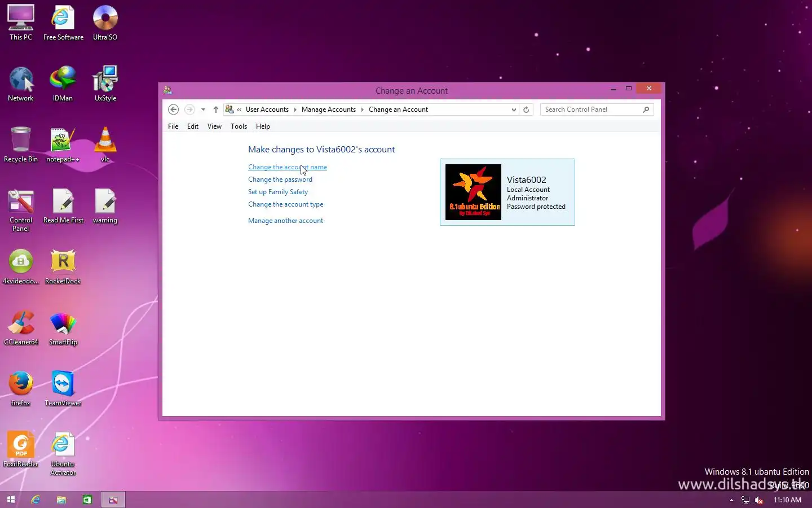The image size is (812, 508).
Task: Go to Manage Accounts breadcrumb
Action: point(329,110)
